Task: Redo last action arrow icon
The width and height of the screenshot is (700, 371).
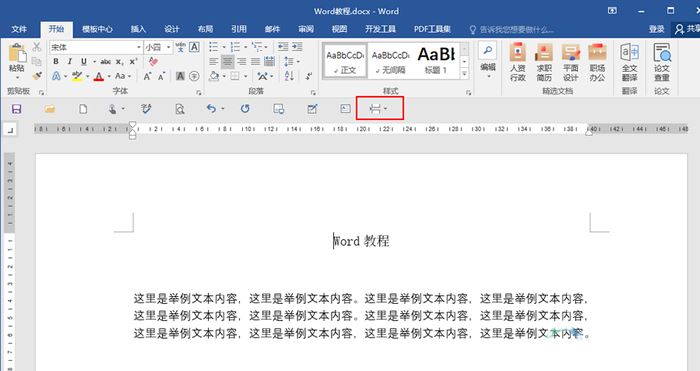Action: point(245,108)
